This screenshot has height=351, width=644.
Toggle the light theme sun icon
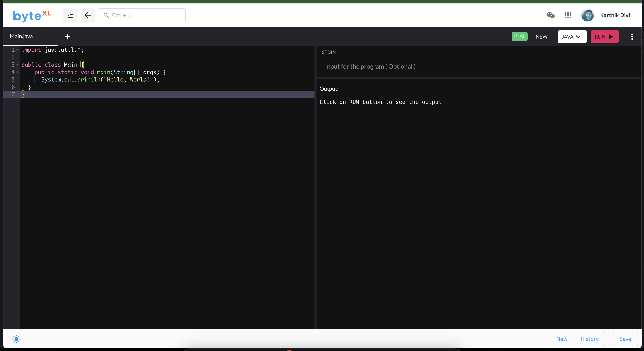(16, 339)
